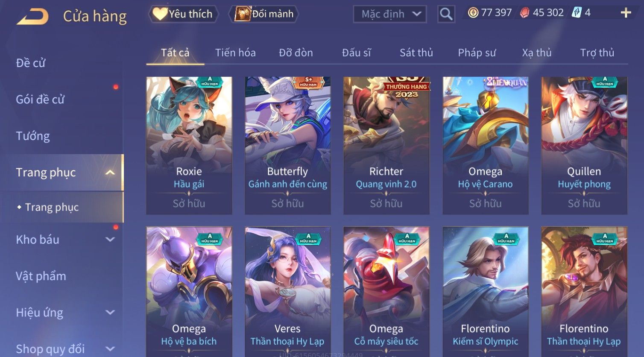The height and width of the screenshot is (357, 644).
Task: Click the red ruby currency icon
Action: [524, 13]
